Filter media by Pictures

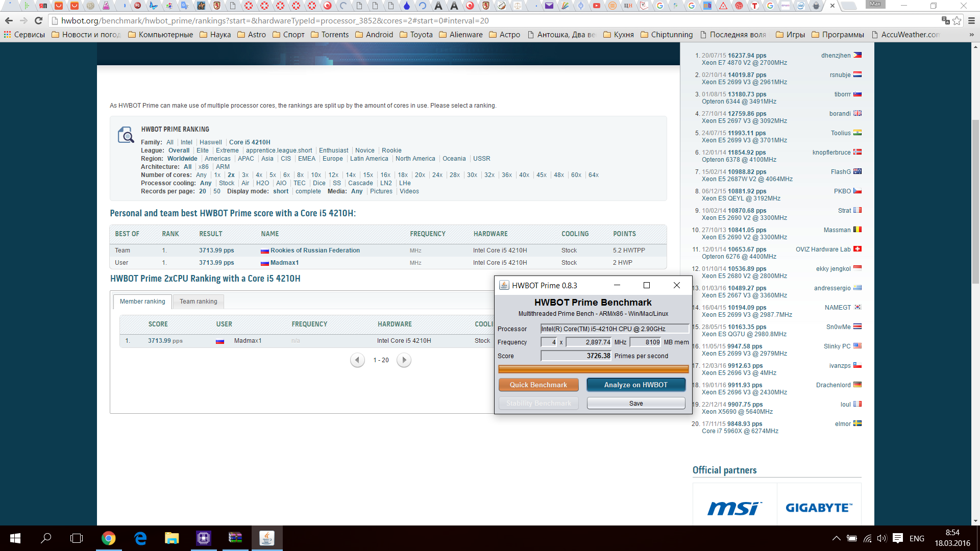pyautogui.click(x=381, y=191)
